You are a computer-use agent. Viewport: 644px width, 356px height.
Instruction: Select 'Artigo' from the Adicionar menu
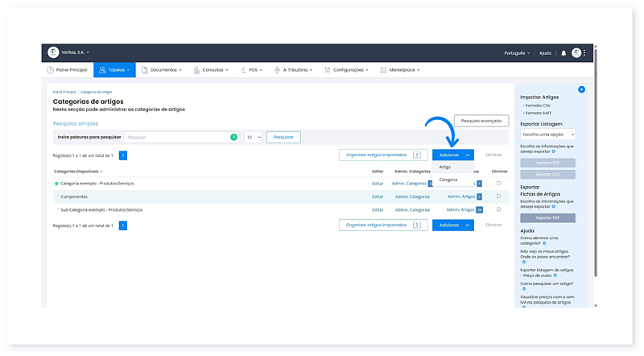(445, 167)
